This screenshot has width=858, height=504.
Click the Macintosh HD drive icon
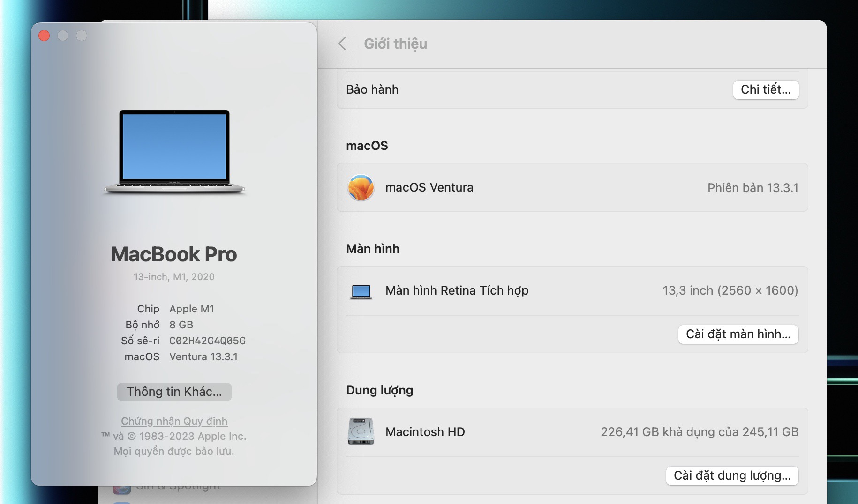(361, 431)
